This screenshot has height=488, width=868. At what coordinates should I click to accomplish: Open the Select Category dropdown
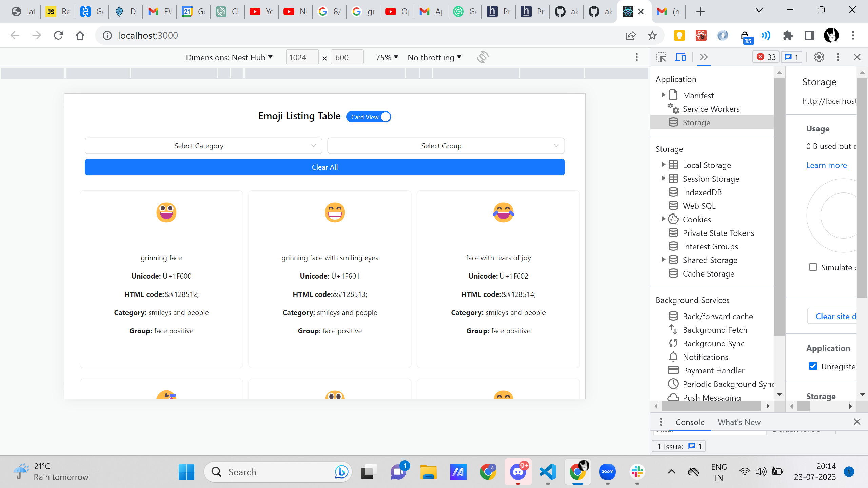tap(203, 146)
